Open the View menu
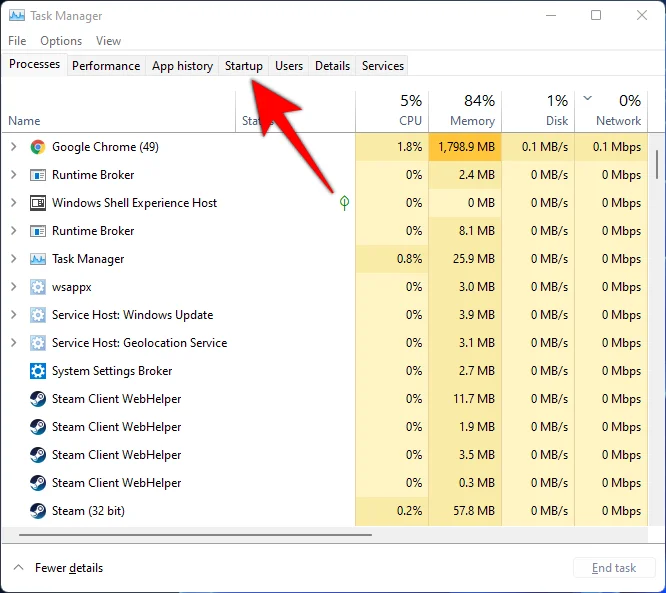The image size is (666, 593). click(x=108, y=41)
